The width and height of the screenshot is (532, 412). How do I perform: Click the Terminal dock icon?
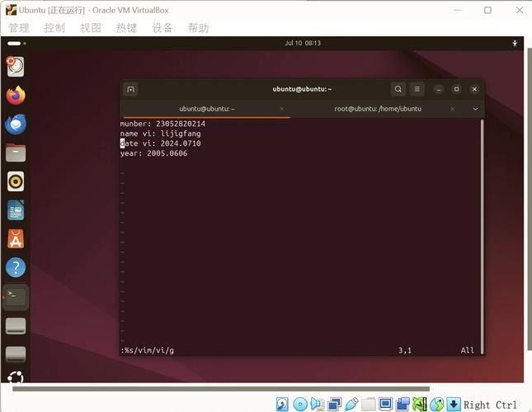16,297
